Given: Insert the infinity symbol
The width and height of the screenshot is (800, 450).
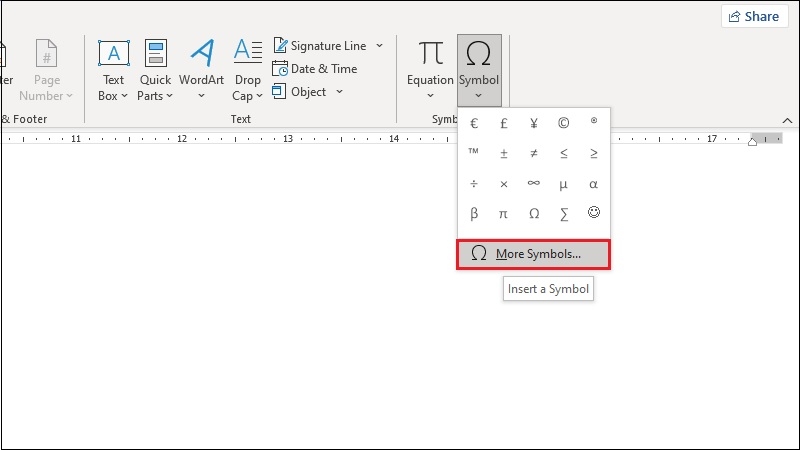Looking at the screenshot, I should (x=534, y=183).
